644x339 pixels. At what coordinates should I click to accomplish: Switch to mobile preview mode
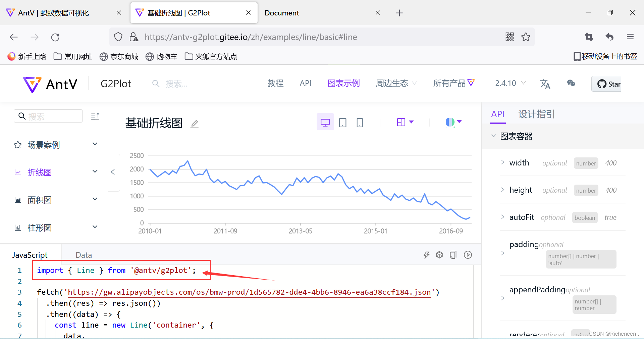360,123
